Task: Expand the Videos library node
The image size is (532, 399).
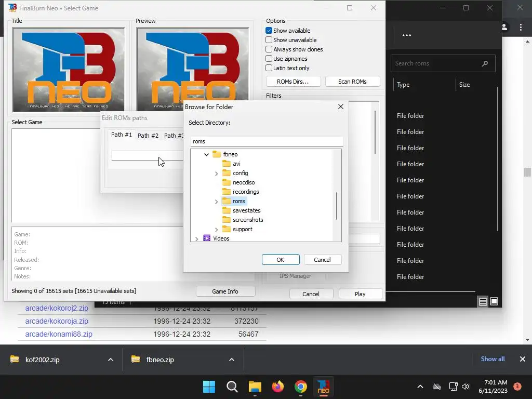Action: coord(197,239)
